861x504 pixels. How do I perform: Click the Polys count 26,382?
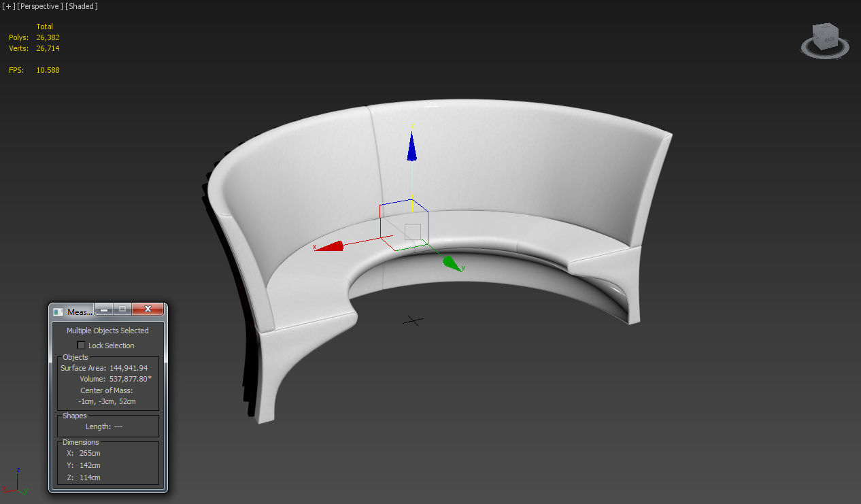pos(48,37)
